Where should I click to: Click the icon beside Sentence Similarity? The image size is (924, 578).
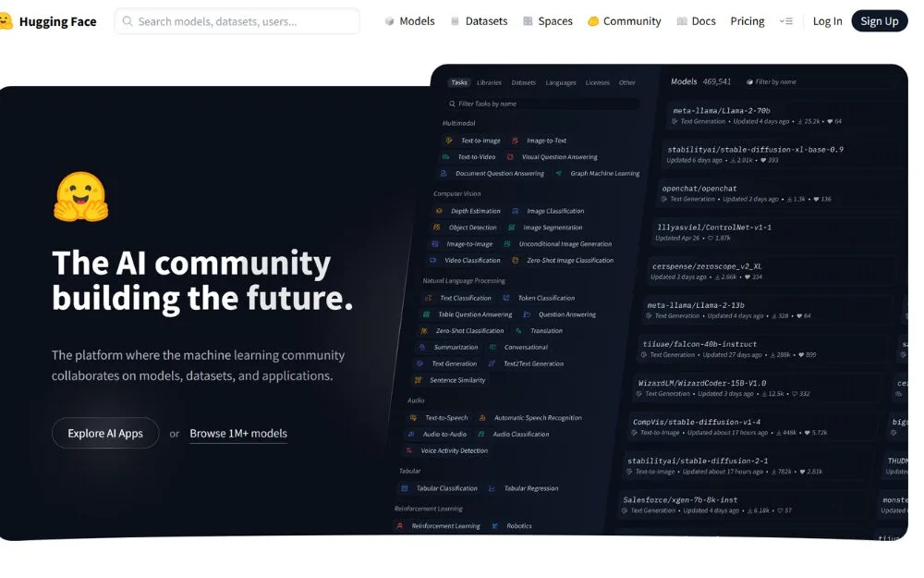pyautogui.click(x=419, y=380)
